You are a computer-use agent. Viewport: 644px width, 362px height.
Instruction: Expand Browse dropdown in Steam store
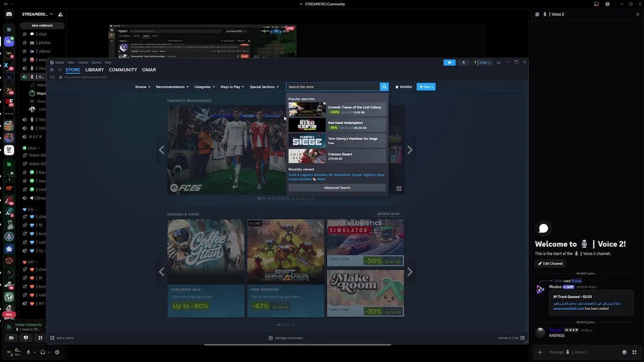coord(143,86)
